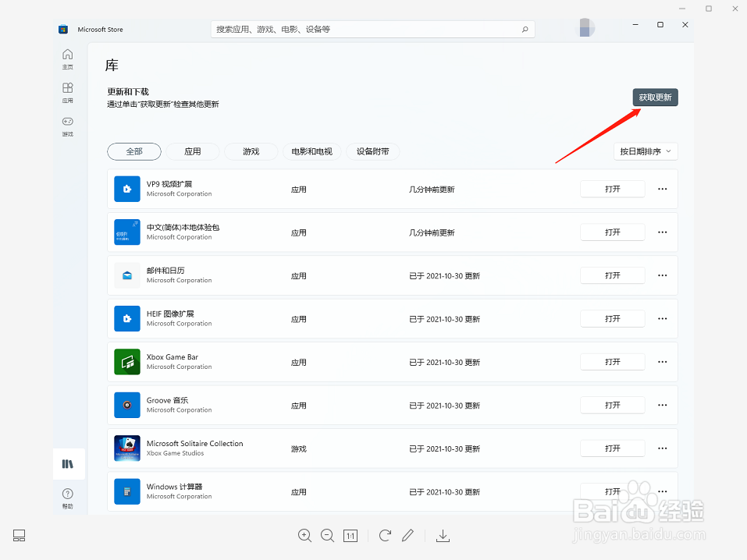Click the 库 page title
Viewport: 747px width, 560px height.
[112, 66]
